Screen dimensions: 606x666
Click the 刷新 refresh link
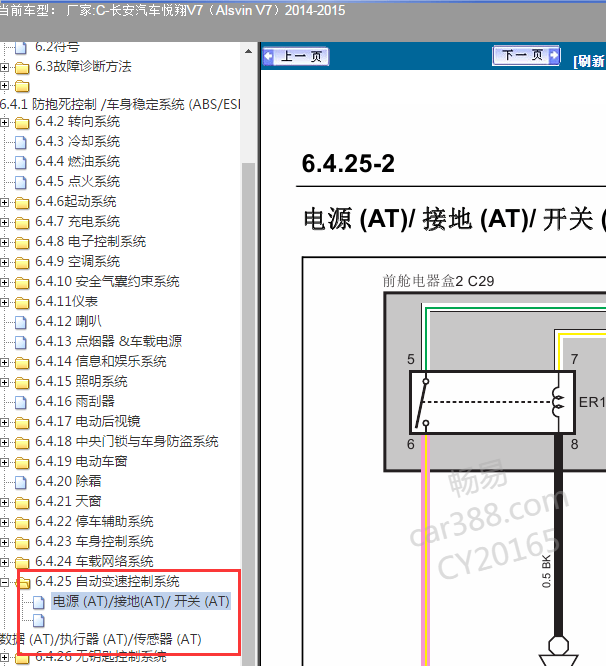click(589, 62)
